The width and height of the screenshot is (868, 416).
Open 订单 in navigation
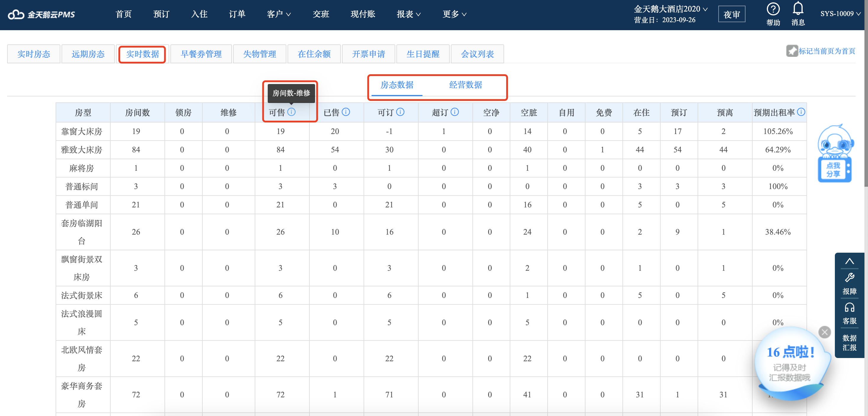click(x=237, y=14)
